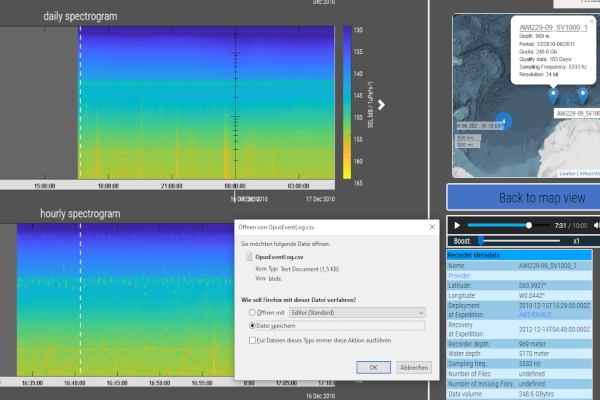Click the Latitude value S63.9927°
This screenshot has height=400, width=600.
pyautogui.click(x=532, y=286)
